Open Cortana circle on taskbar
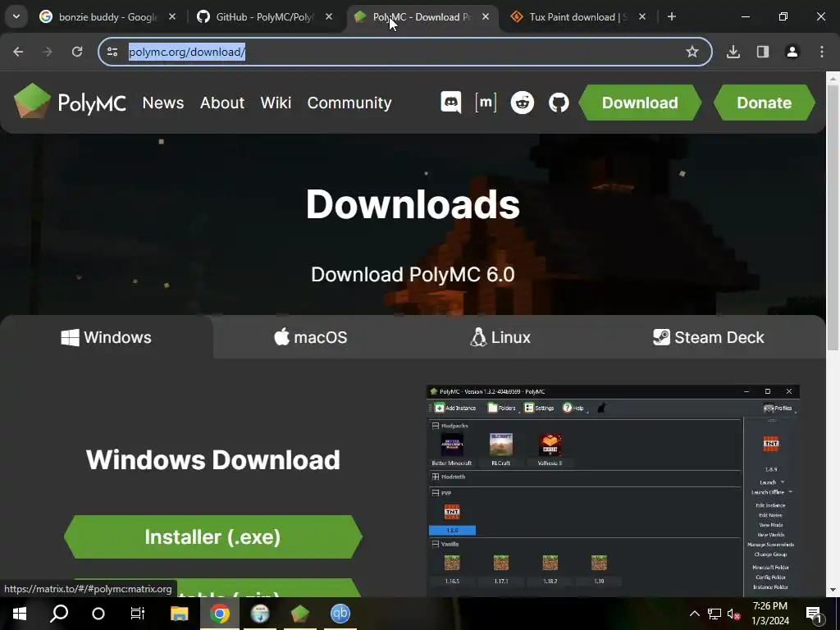The width and height of the screenshot is (840, 630). (98, 613)
